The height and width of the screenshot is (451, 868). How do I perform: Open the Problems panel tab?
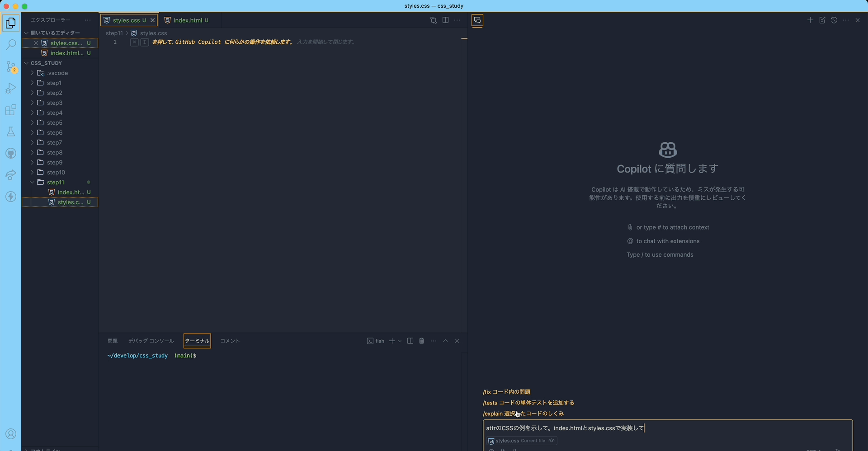(x=113, y=341)
